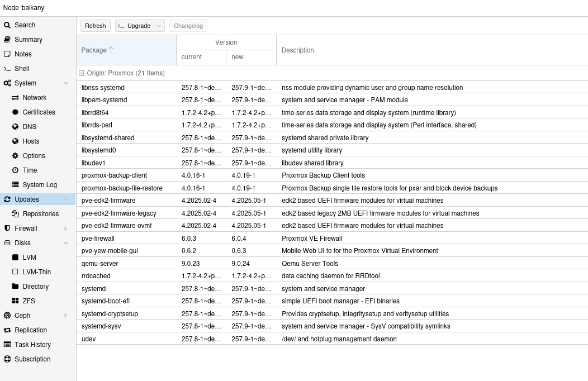Start the package Upgrade
The image size is (588, 381).
[x=134, y=26]
